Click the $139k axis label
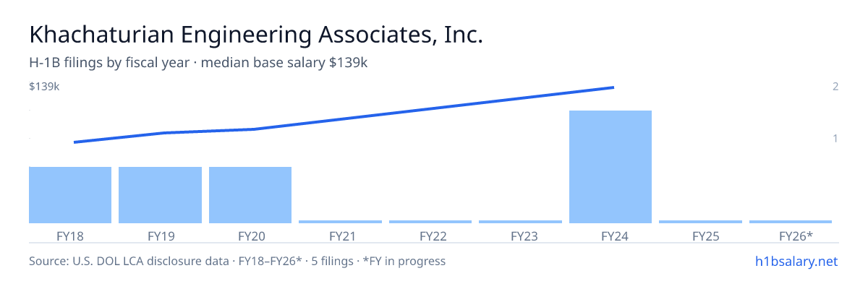The image size is (868, 289). pos(44,87)
